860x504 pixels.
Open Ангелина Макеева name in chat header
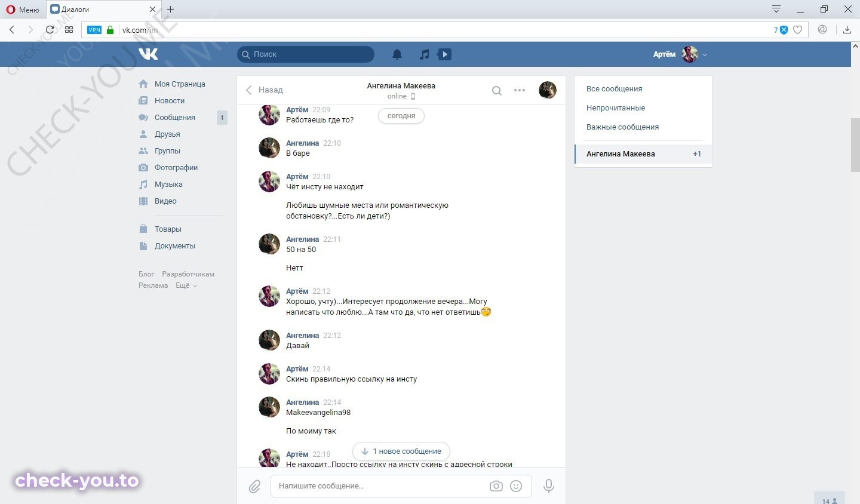[401, 86]
